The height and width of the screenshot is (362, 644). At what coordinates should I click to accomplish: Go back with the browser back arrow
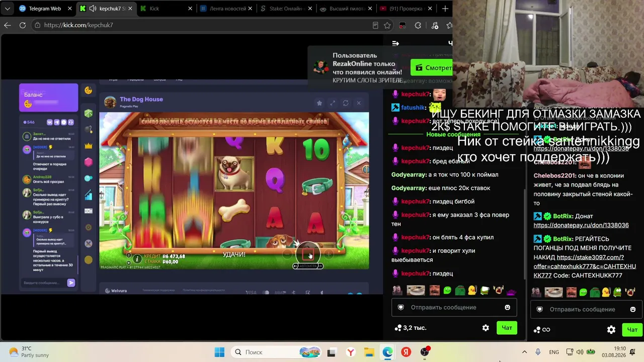(8, 25)
